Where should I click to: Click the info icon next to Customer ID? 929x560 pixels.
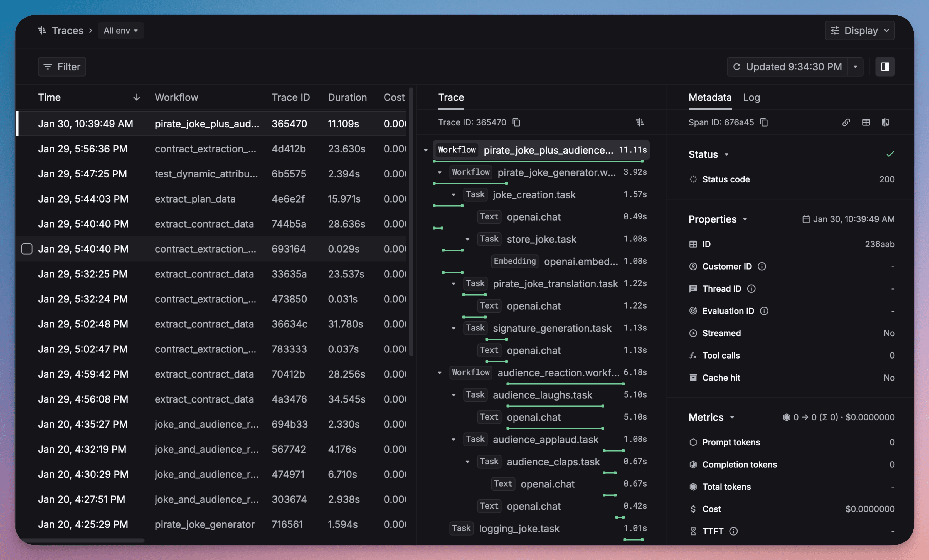[762, 266]
